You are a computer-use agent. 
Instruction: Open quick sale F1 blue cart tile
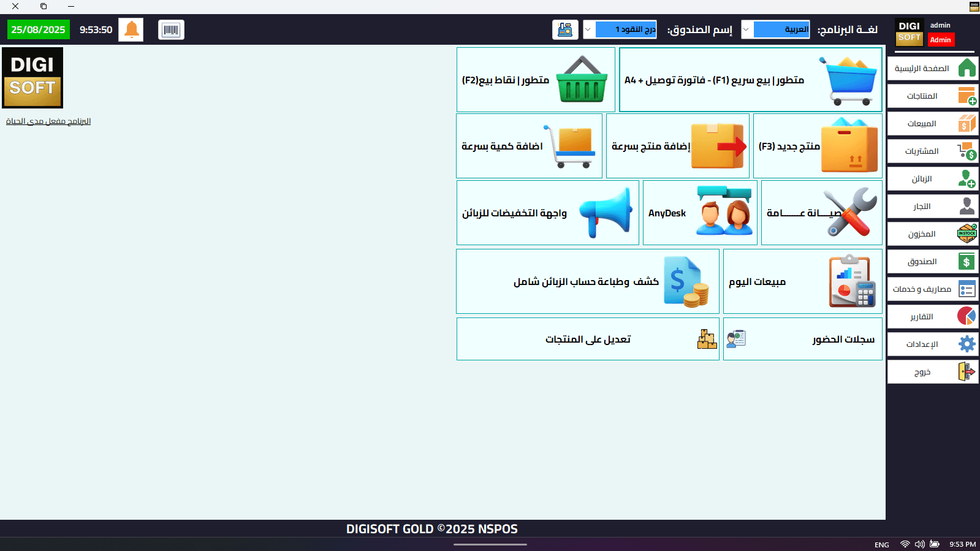click(751, 80)
